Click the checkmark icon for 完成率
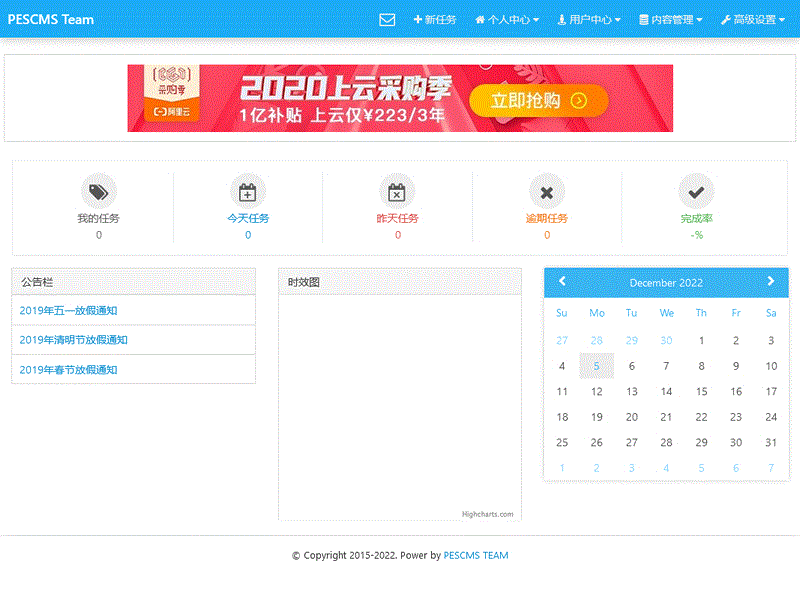800x598 pixels. click(x=696, y=191)
